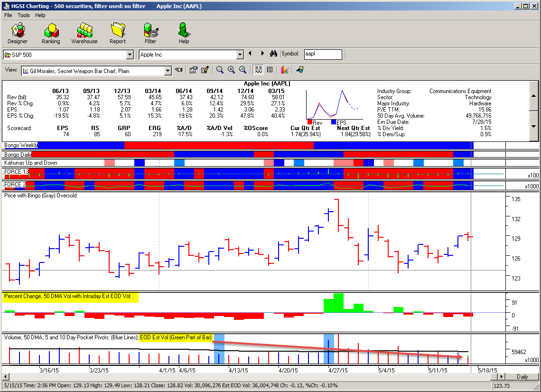Launch the Warehouse module
The width and height of the screenshot is (541, 392).
pyautogui.click(x=84, y=34)
